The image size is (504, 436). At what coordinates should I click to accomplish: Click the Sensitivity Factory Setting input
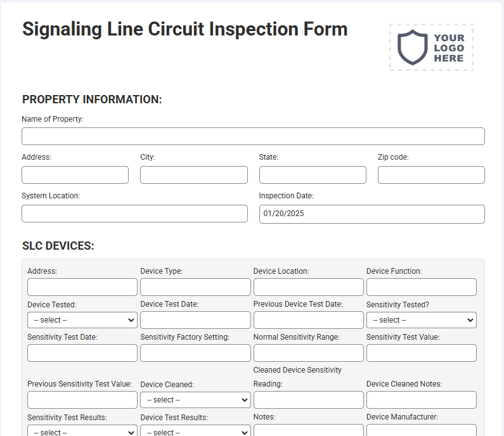tap(195, 353)
